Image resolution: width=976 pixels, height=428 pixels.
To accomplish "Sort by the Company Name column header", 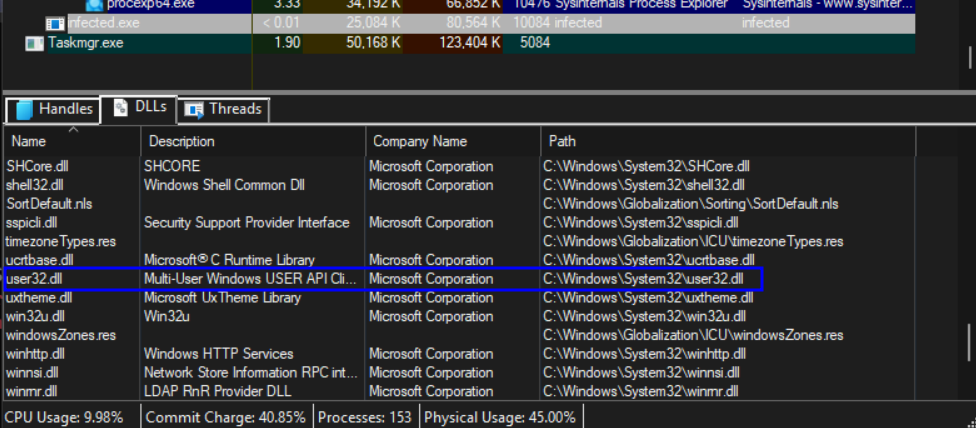I will (x=453, y=141).
